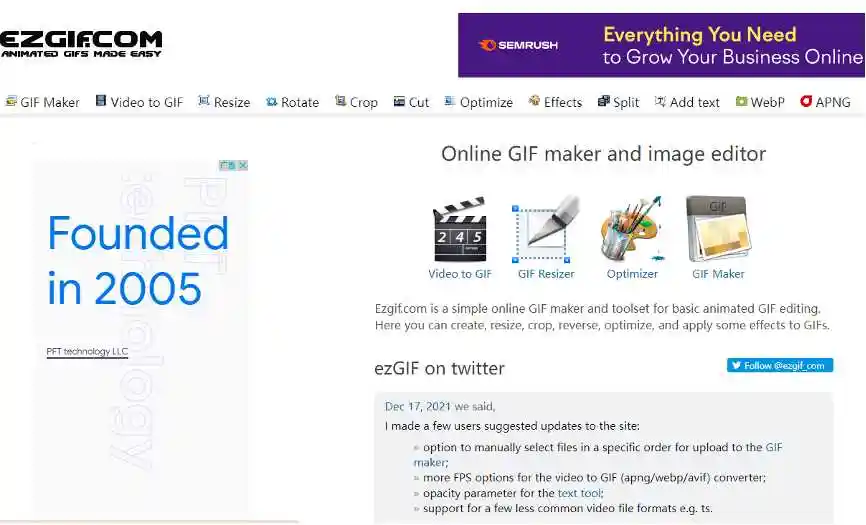
Task: Click the ezgif.com logo
Action: 81,44
